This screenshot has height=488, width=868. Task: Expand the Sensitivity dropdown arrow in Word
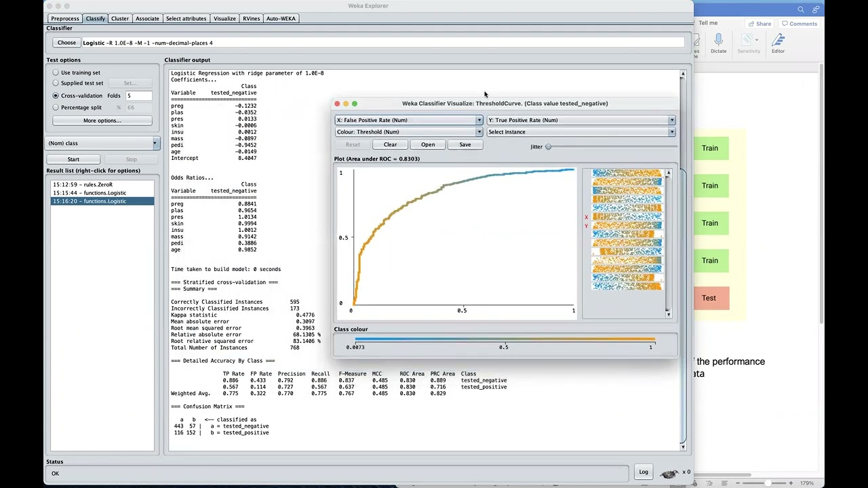pos(756,39)
